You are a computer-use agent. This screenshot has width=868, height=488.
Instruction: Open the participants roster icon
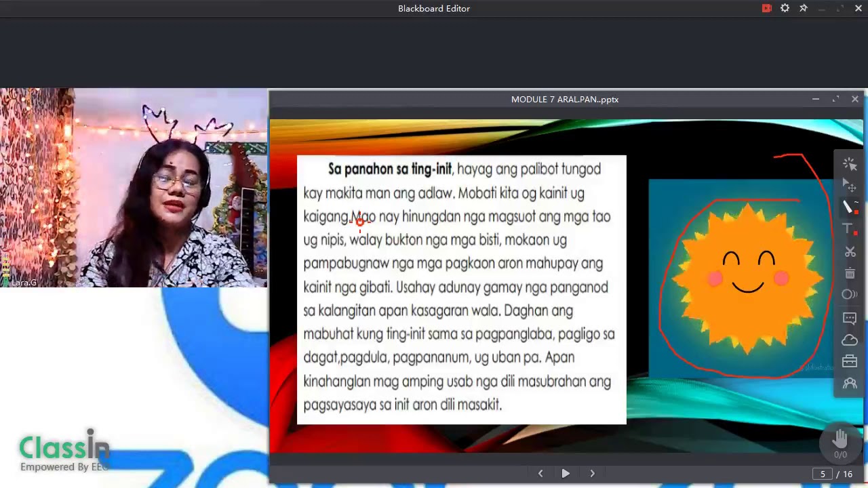[x=850, y=384]
